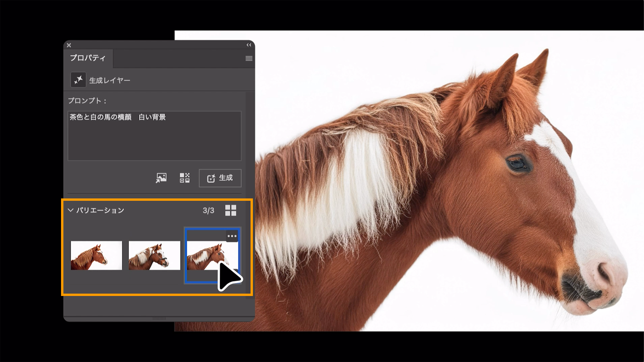Image resolution: width=644 pixels, height=362 pixels.
Task: Click the generative layer sparkle icon
Action: coord(78,80)
